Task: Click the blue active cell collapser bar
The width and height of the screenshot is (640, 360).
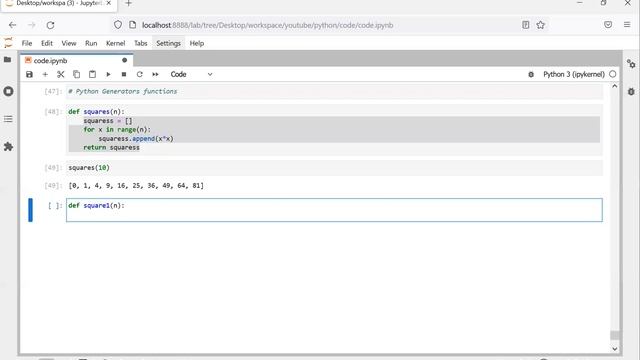Action: click(30, 210)
